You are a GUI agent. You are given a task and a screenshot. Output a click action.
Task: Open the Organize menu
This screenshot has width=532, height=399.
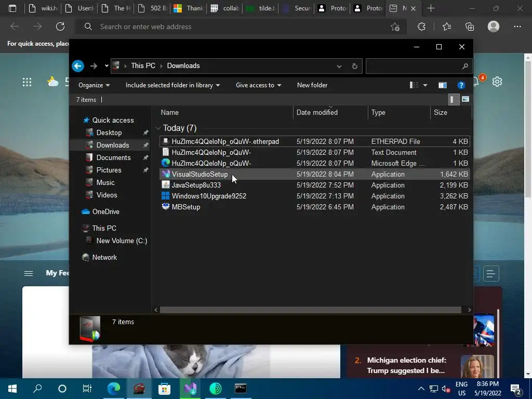pyautogui.click(x=94, y=85)
